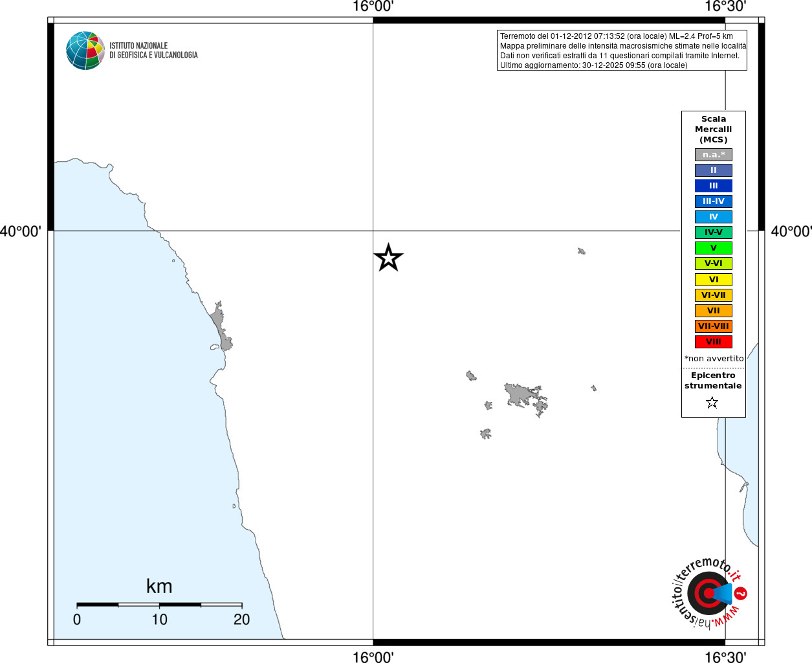The height and width of the screenshot is (663, 812).
Task: Click the 'km' scale bar label
Action: click(x=159, y=586)
